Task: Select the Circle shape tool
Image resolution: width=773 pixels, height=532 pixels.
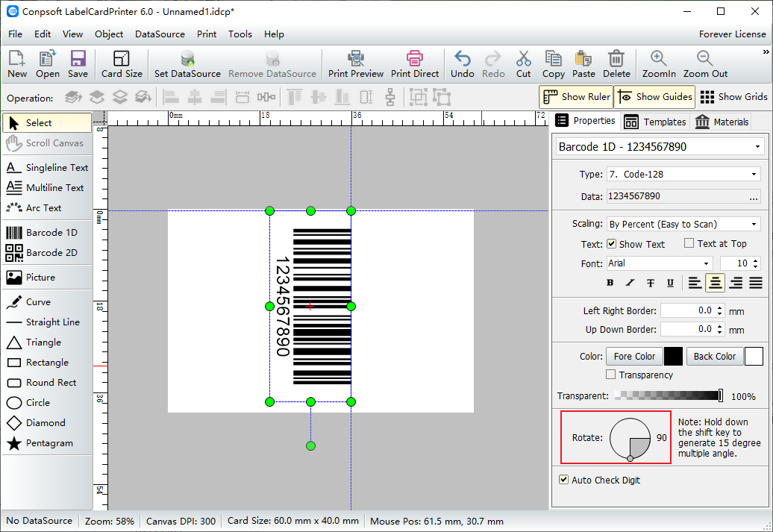Action: point(47,403)
